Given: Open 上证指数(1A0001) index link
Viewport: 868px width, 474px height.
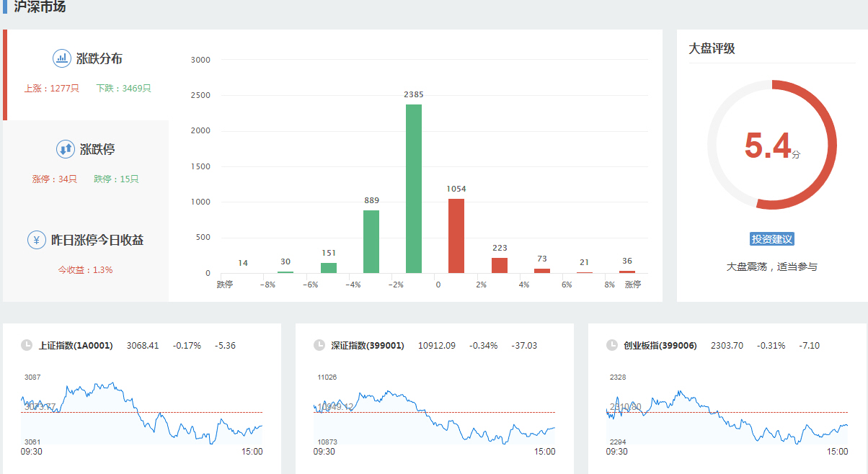Looking at the screenshot, I should (76, 346).
